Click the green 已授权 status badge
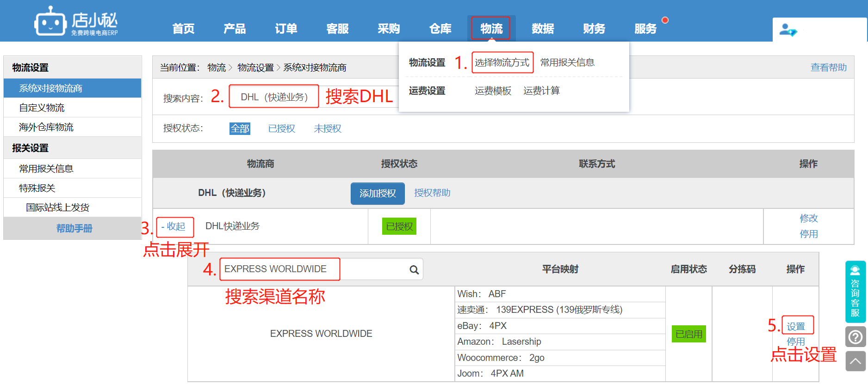 (399, 226)
